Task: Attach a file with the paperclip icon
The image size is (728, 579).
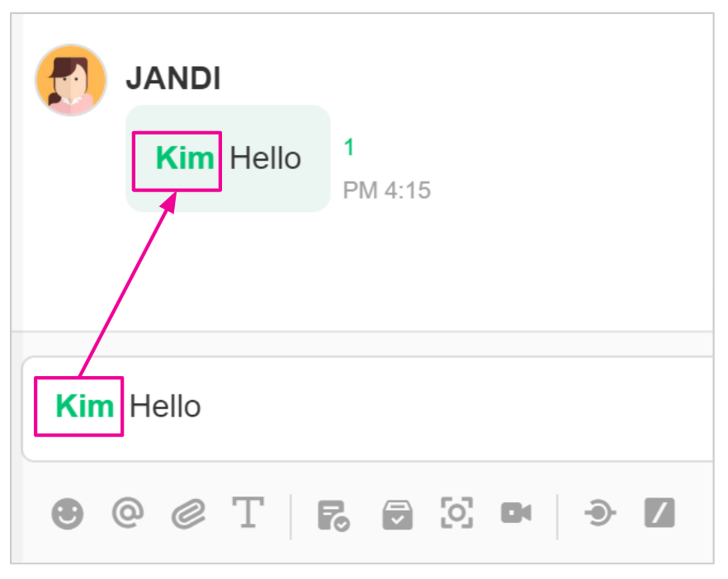Action: tap(188, 514)
